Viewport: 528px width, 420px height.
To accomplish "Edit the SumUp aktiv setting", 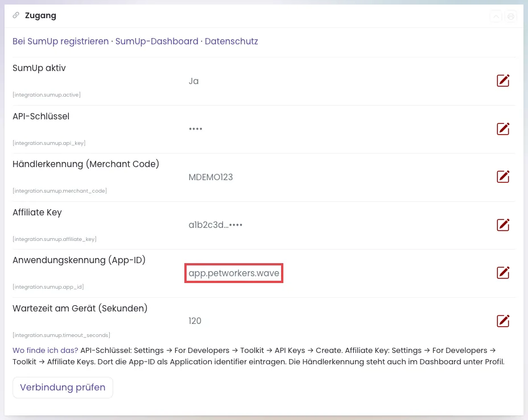I will (503, 81).
